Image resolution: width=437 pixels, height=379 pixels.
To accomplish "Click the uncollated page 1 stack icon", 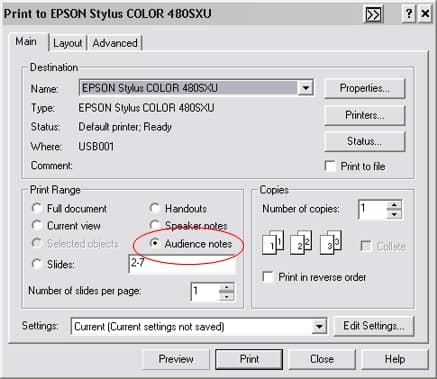I will pyautogui.click(x=273, y=242).
